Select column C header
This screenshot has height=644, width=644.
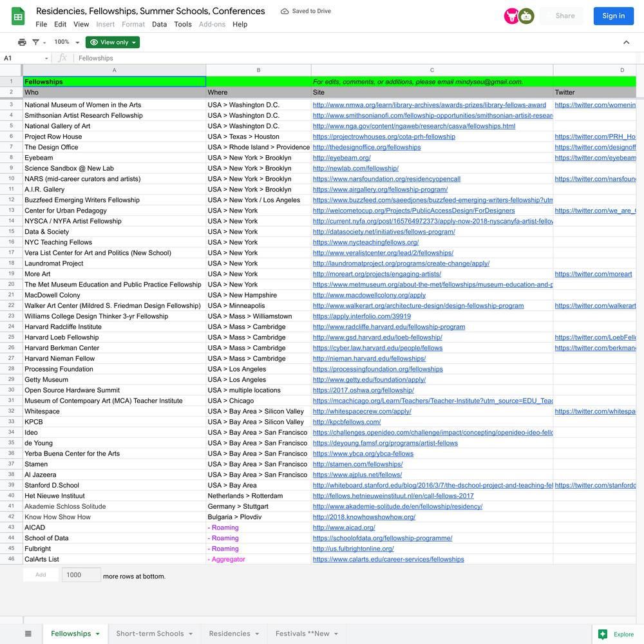432,70
